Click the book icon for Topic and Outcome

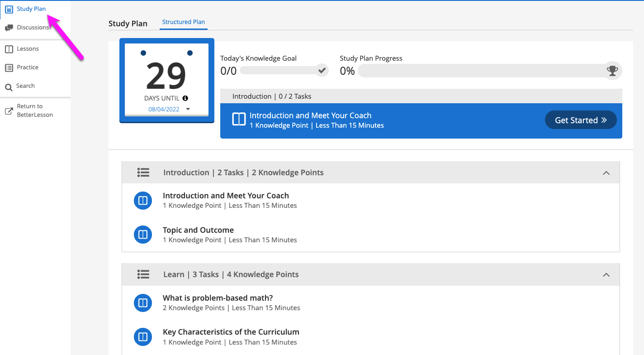143,235
